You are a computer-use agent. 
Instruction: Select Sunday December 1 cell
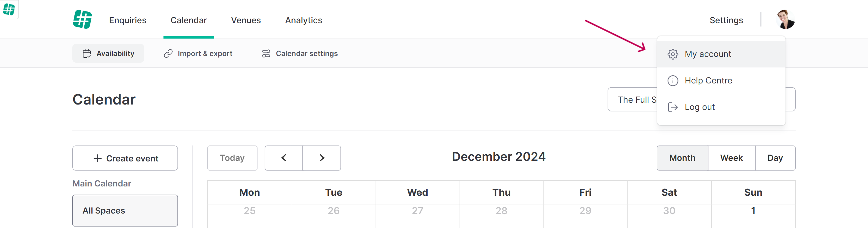(753, 216)
